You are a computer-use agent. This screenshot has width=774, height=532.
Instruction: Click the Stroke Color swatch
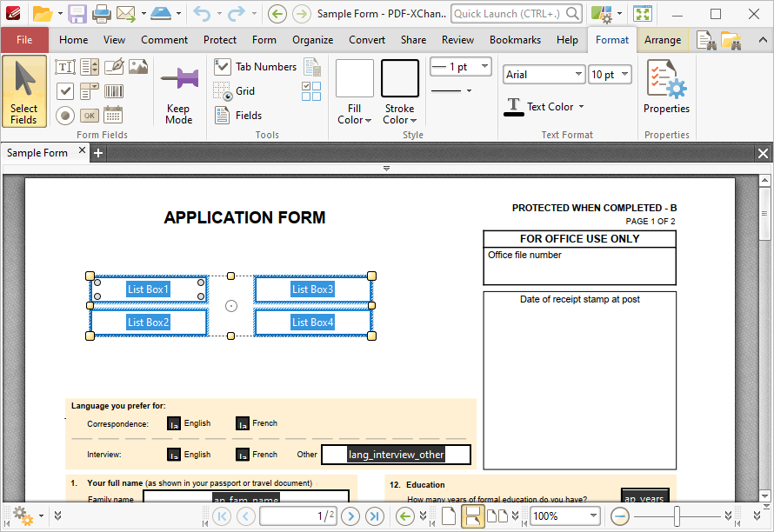pos(400,78)
